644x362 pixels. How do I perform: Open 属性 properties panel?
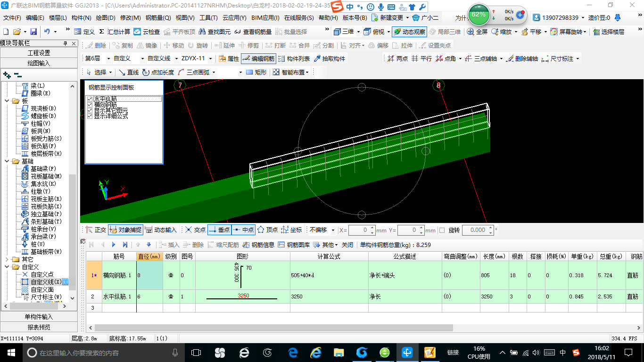229,59
